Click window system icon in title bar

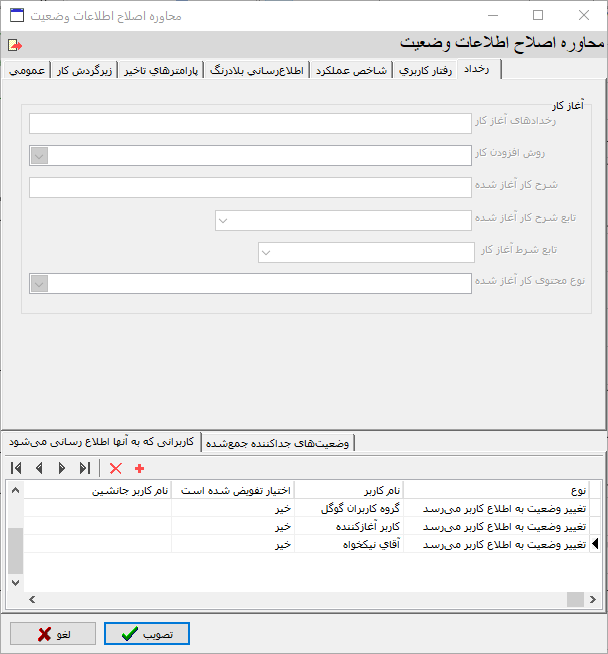click(x=18, y=16)
